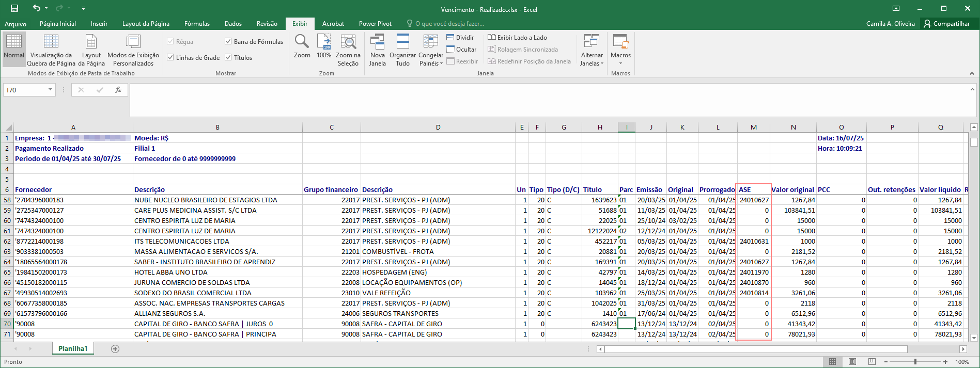Image resolution: width=980 pixels, height=368 pixels.
Task: Click the Dividir window split button
Action: click(460, 37)
